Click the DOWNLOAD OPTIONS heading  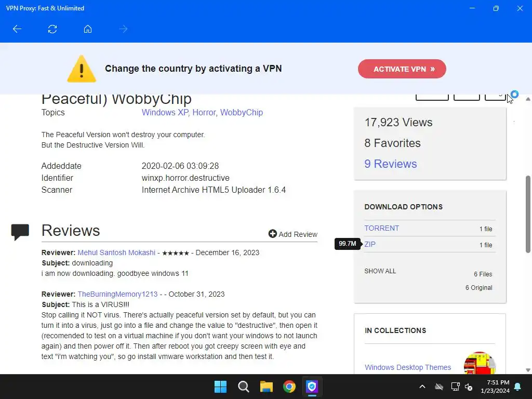pyautogui.click(x=403, y=207)
